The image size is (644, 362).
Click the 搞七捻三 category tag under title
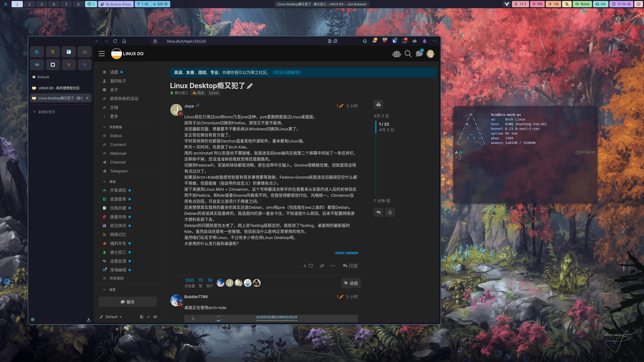[x=179, y=93]
